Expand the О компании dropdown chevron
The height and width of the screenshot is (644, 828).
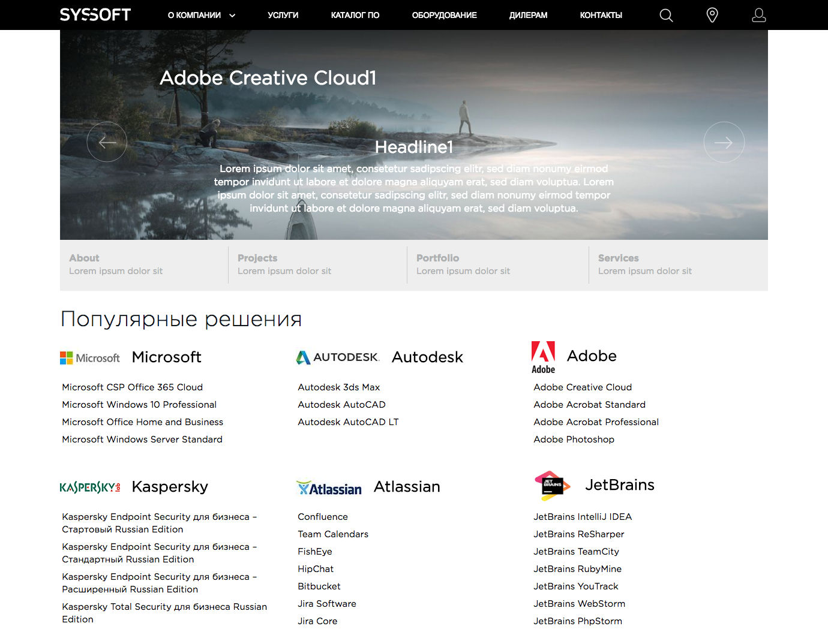point(232,16)
